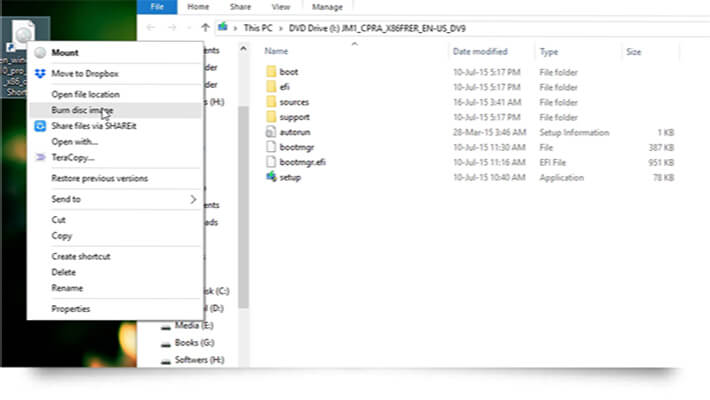Go back with the Back arrow
Screen dimensions: 710x400
coord(151,28)
